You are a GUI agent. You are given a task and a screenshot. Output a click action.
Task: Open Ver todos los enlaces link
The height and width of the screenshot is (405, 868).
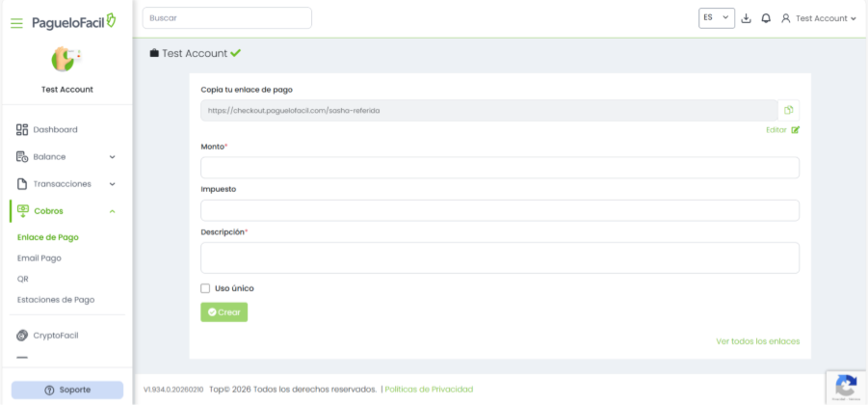coord(757,341)
